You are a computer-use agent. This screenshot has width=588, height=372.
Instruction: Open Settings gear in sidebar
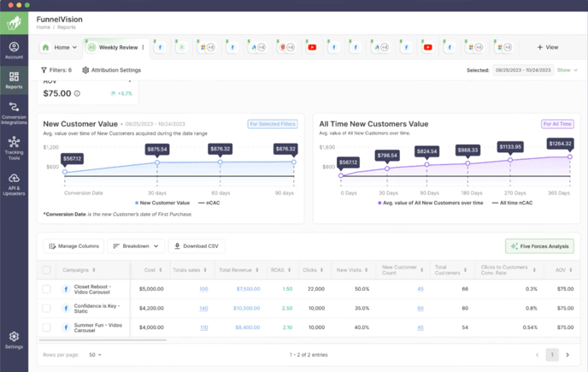click(14, 340)
